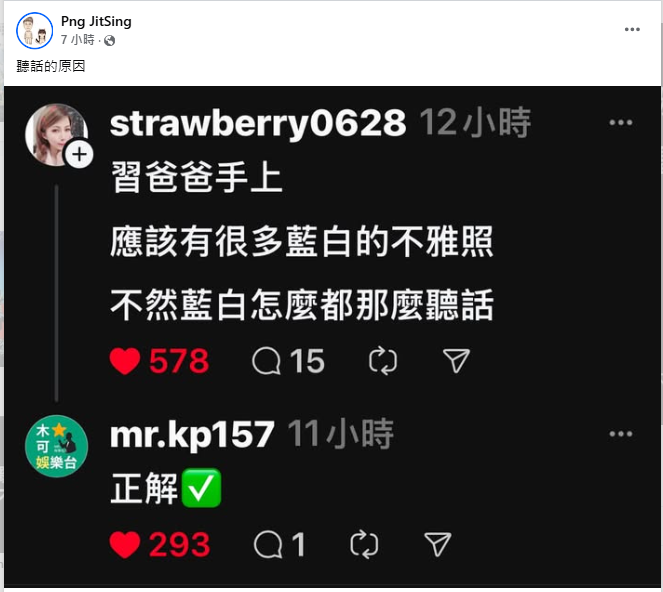
Task: Open strawberry0628 username profile
Action: (258, 123)
